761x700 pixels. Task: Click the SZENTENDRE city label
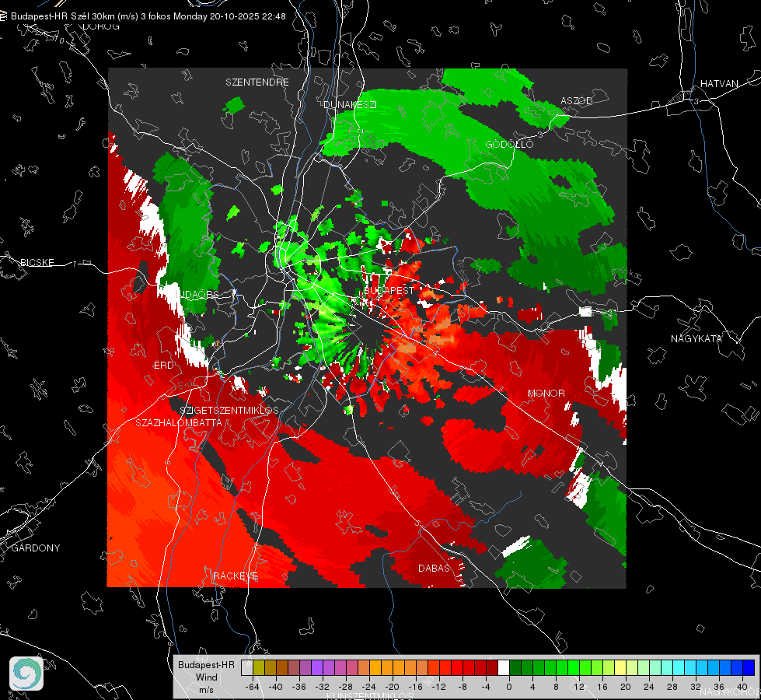(257, 82)
